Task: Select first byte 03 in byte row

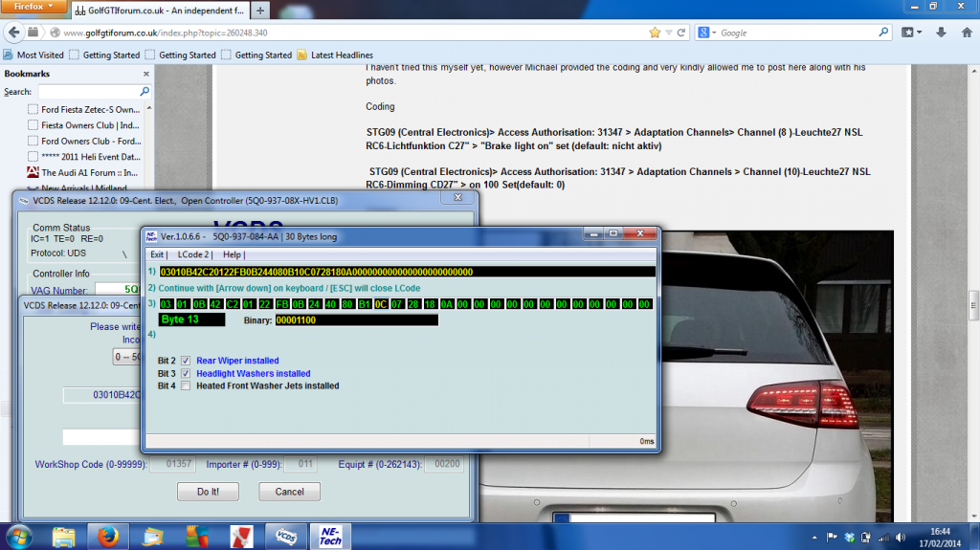Action: [x=166, y=304]
